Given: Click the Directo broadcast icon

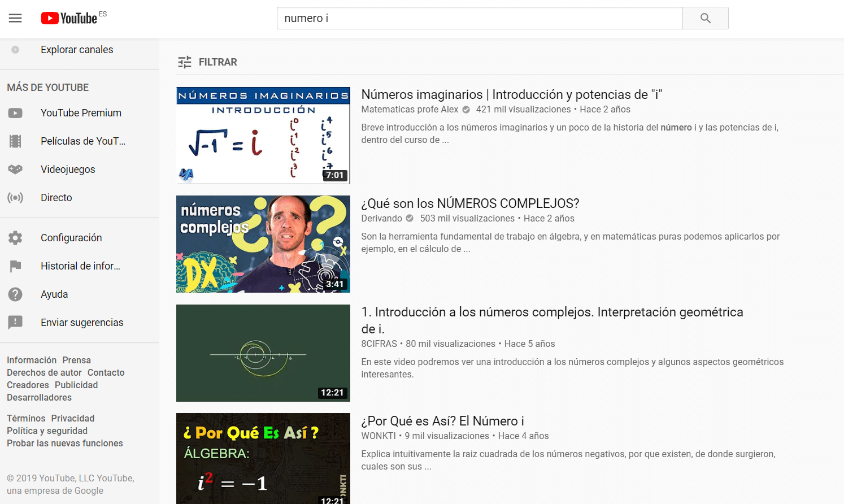Looking at the screenshot, I should click(x=15, y=198).
